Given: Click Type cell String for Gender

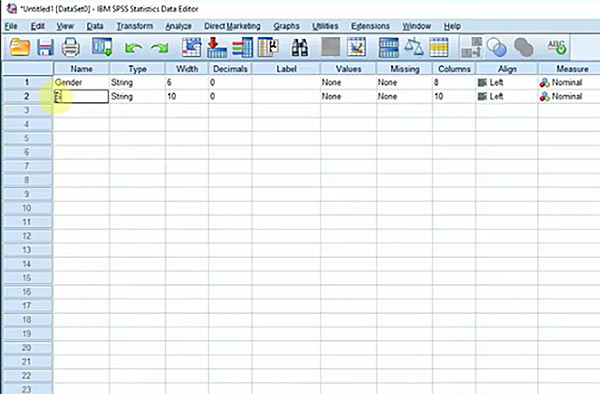Looking at the screenshot, I should point(137,82).
